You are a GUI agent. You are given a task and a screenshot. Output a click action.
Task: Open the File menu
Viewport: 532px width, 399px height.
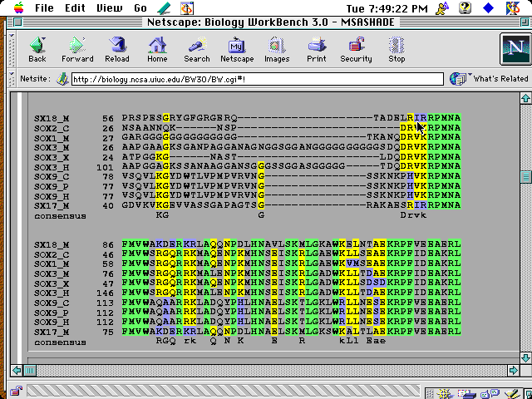click(x=45, y=7)
